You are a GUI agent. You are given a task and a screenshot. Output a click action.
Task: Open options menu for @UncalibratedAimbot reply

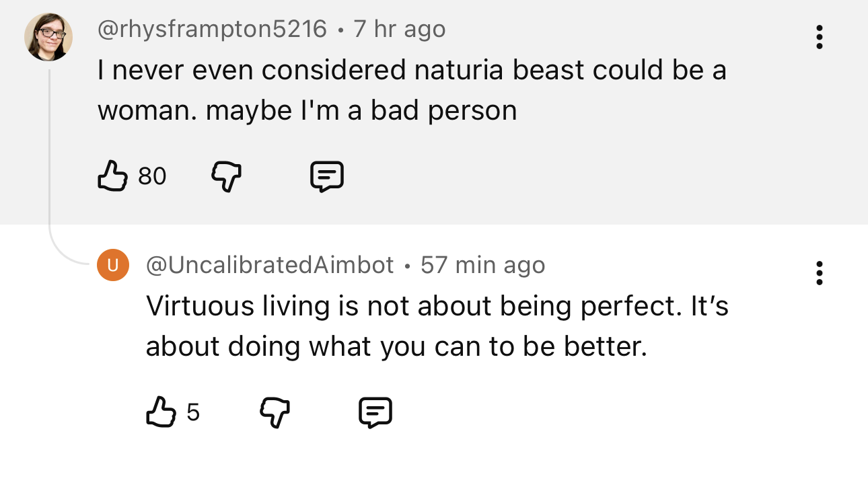pyautogui.click(x=819, y=273)
